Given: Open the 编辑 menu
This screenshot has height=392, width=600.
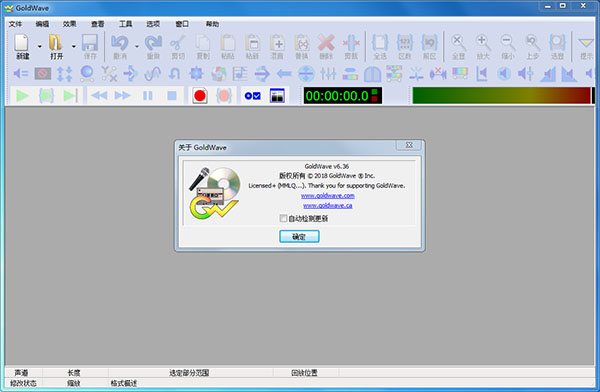Looking at the screenshot, I should (42, 24).
